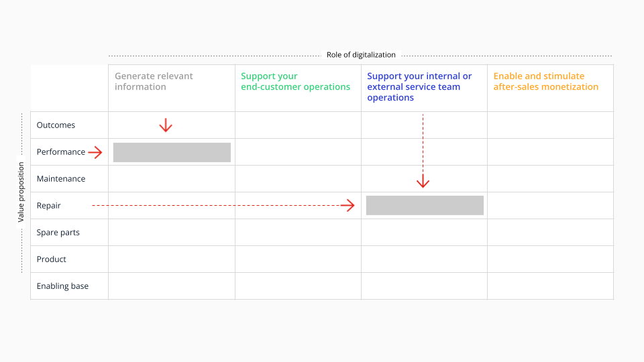Viewport: 644px width, 362px height.
Task: Select the gray box in Performance row
Action: pyautogui.click(x=172, y=152)
